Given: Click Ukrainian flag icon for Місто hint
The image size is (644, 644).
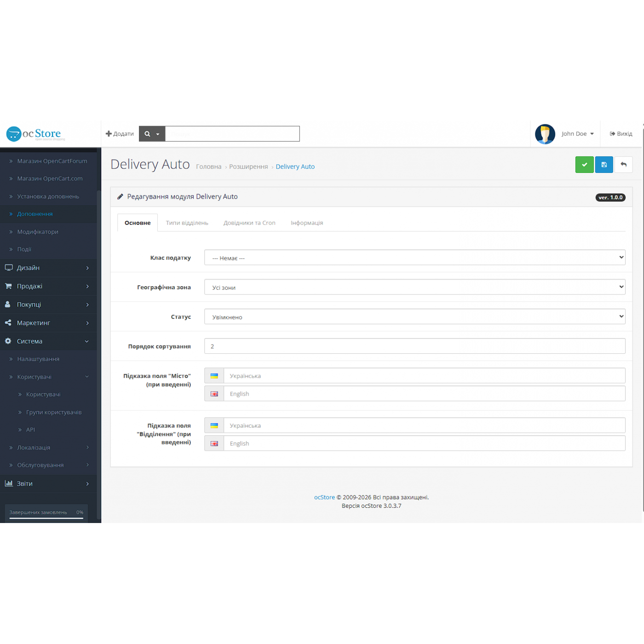Looking at the screenshot, I should (x=214, y=376).
